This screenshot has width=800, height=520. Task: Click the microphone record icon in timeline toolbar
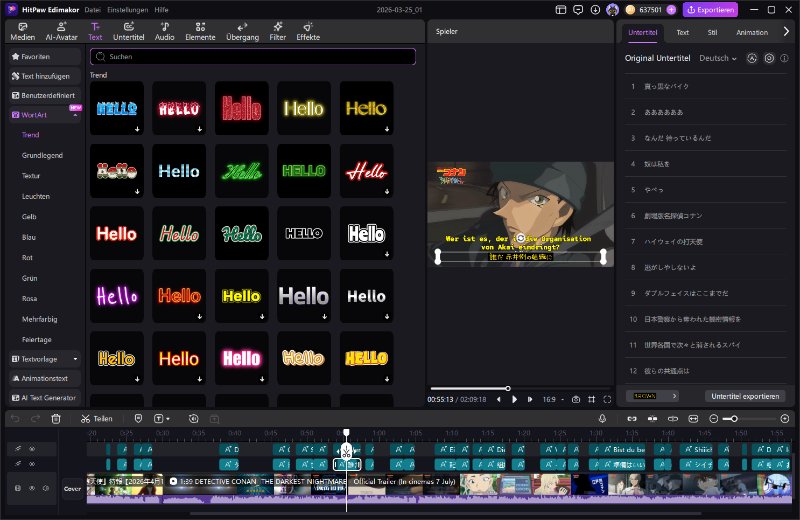click(602, 418)
